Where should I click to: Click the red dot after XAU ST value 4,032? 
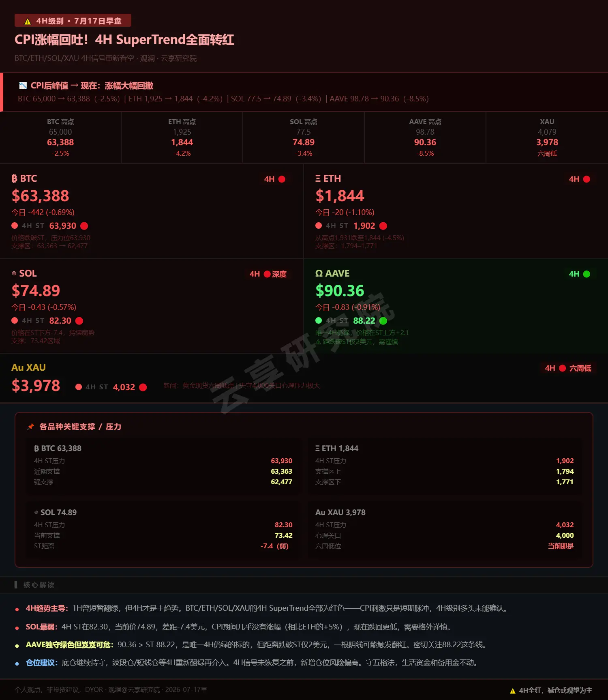click(x=143, y=387)
